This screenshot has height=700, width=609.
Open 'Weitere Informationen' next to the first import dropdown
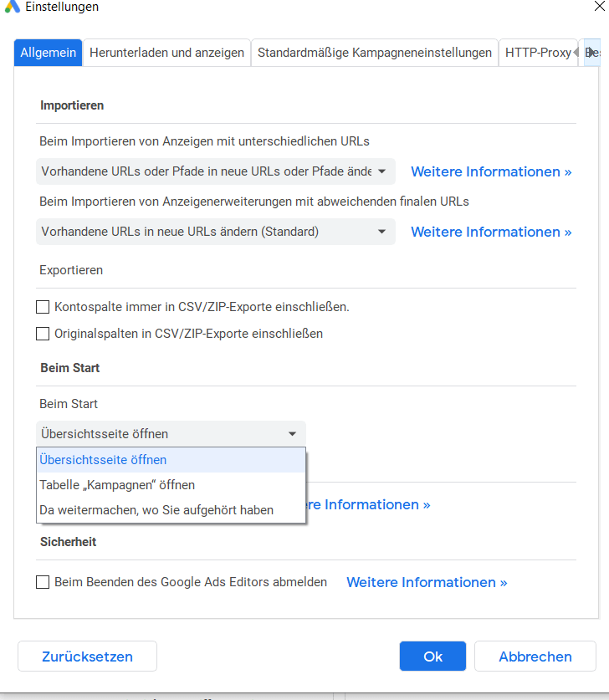491,171
